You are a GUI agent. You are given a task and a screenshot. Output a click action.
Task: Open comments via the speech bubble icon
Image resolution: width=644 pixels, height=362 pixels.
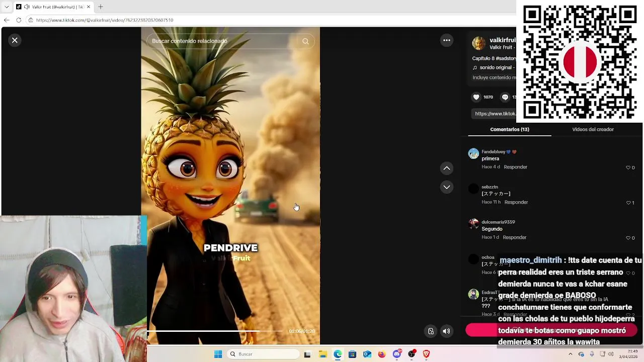505,97
